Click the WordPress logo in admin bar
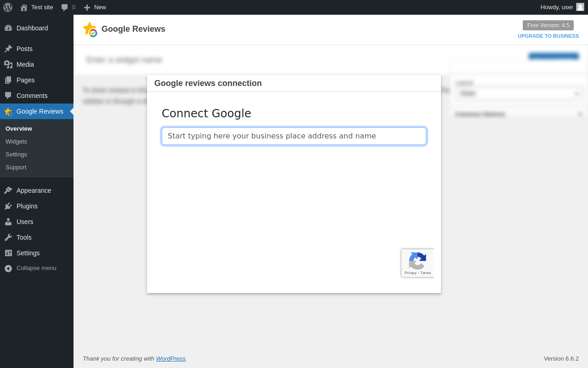The image size is (588, 368). [x=8, y=7]
